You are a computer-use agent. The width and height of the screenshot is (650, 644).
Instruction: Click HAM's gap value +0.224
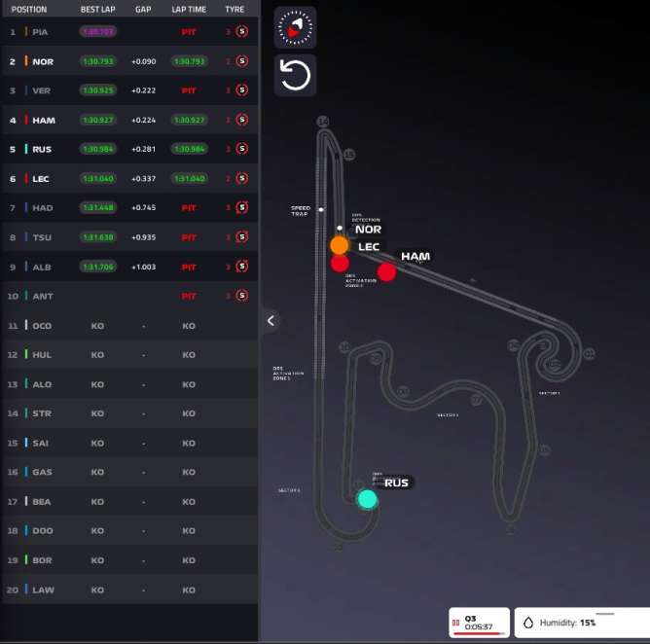(143, 121)
